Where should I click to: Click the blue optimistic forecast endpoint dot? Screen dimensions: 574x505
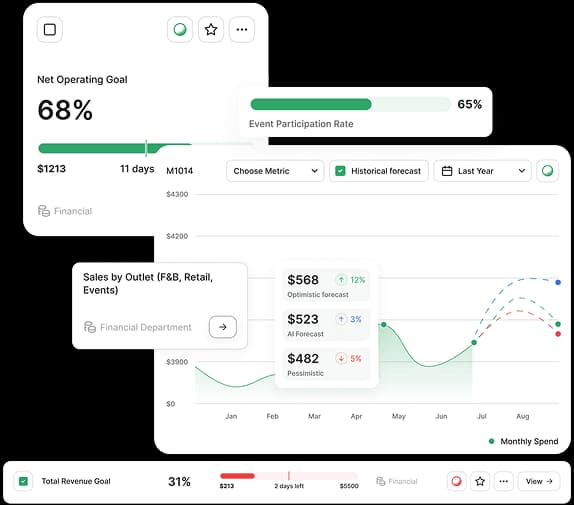point(558,282)
